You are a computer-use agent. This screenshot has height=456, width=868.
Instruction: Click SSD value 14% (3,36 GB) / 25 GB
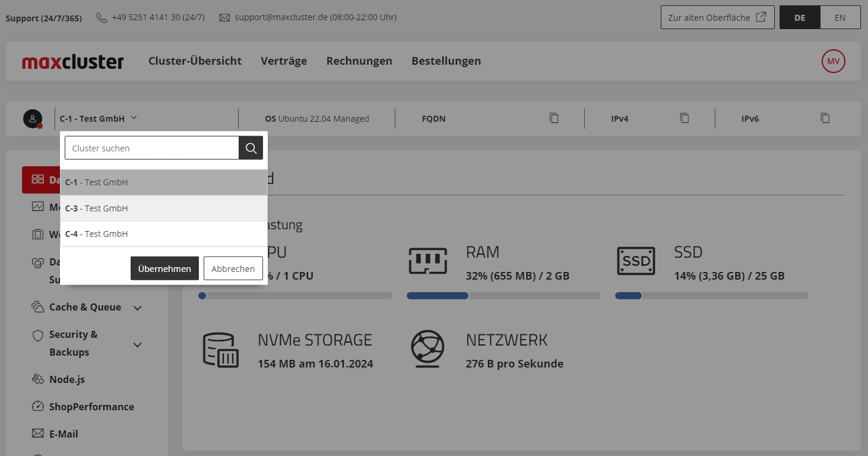tap(729, 276)
